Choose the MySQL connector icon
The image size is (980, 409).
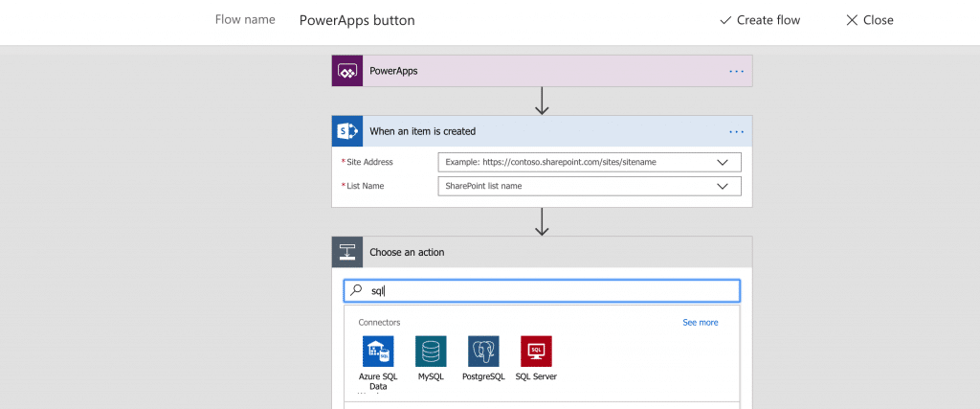tap(431, 352)
